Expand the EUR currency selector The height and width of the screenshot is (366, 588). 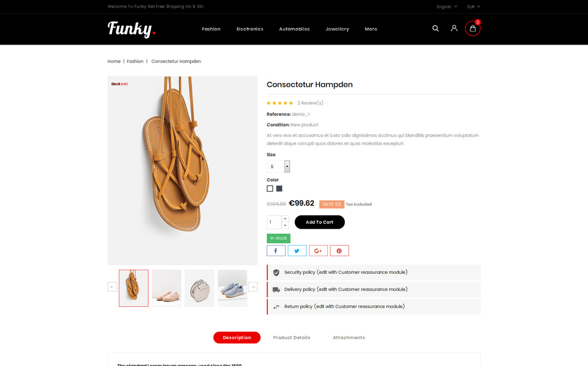click(x=473, y=7)
